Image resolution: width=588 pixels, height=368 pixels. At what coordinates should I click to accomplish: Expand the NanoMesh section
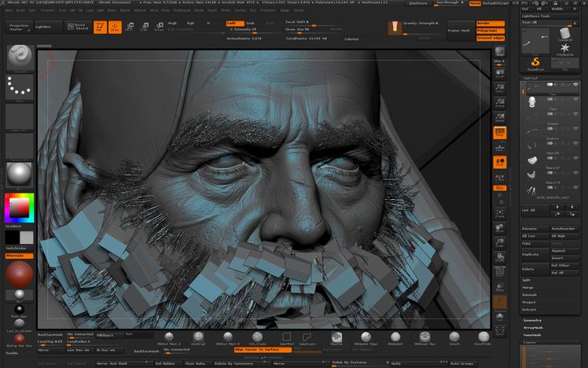(x=533, y=334)
